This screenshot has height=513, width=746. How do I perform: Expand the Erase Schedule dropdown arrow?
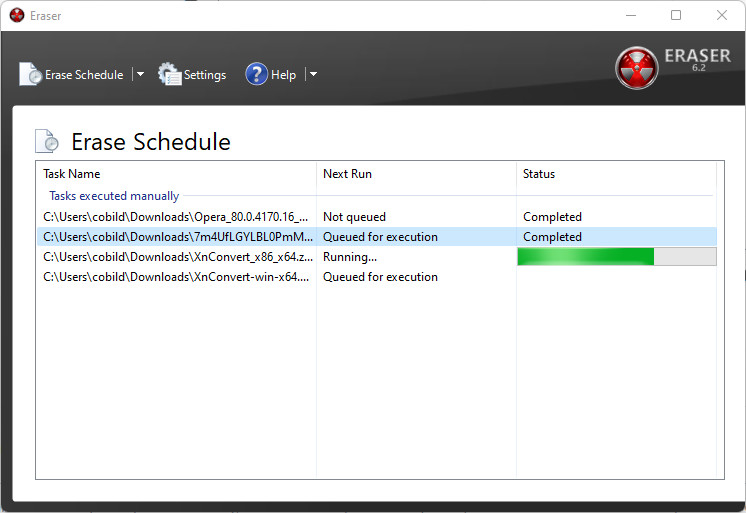pyautogui.click(x=140, y=74)
